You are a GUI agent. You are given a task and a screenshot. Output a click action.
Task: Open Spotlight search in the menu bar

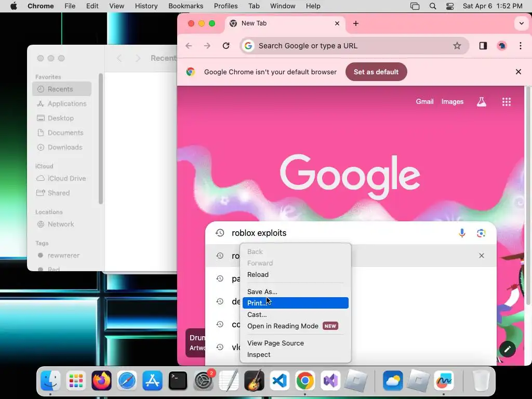coord(433,6)
